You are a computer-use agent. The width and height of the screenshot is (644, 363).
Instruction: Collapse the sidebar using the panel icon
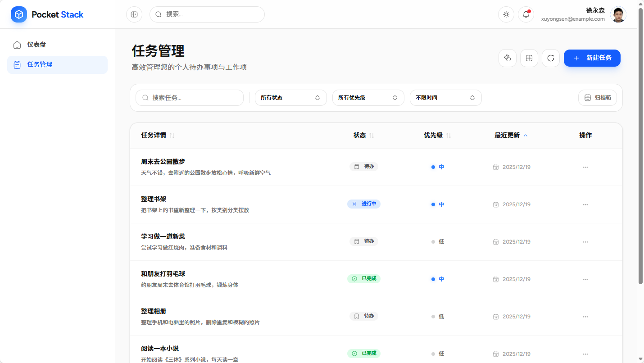pyautogui.click(x=134, y=14)
